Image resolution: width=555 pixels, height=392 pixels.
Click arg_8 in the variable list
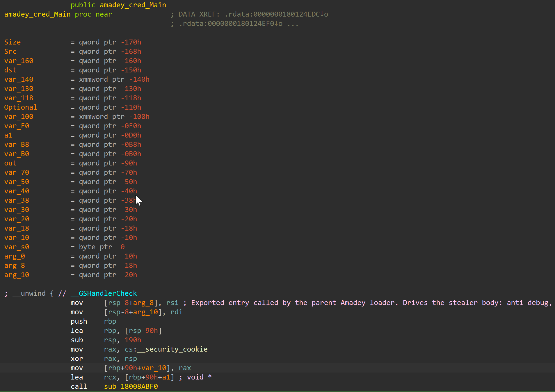point(15,266)
